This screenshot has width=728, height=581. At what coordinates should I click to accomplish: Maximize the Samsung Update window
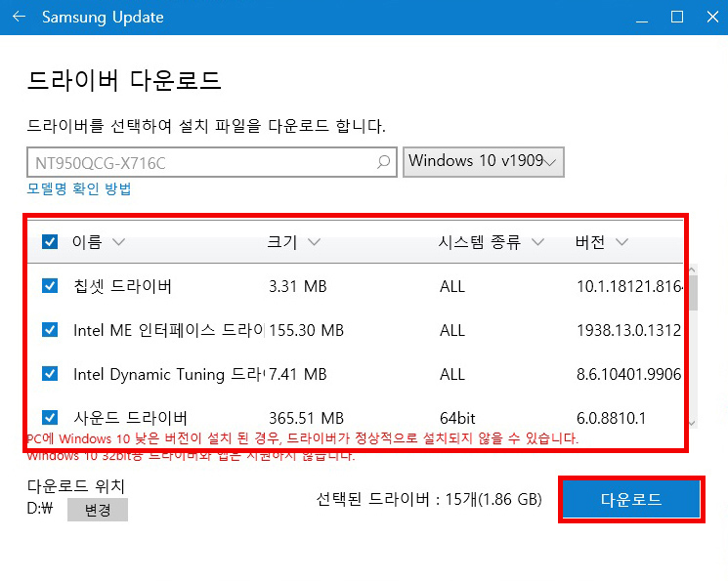pyautogui.click(x=677, y=18)
